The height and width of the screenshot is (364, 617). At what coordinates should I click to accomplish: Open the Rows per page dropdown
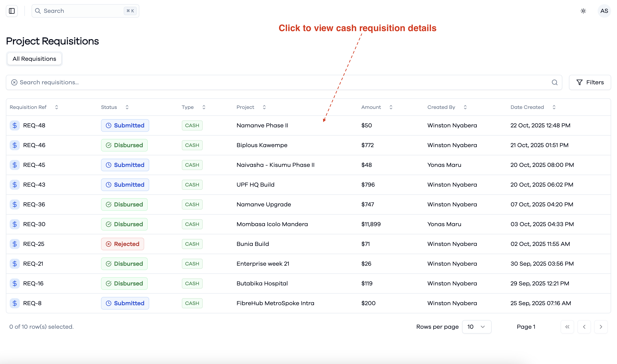[x=477, y=327]
